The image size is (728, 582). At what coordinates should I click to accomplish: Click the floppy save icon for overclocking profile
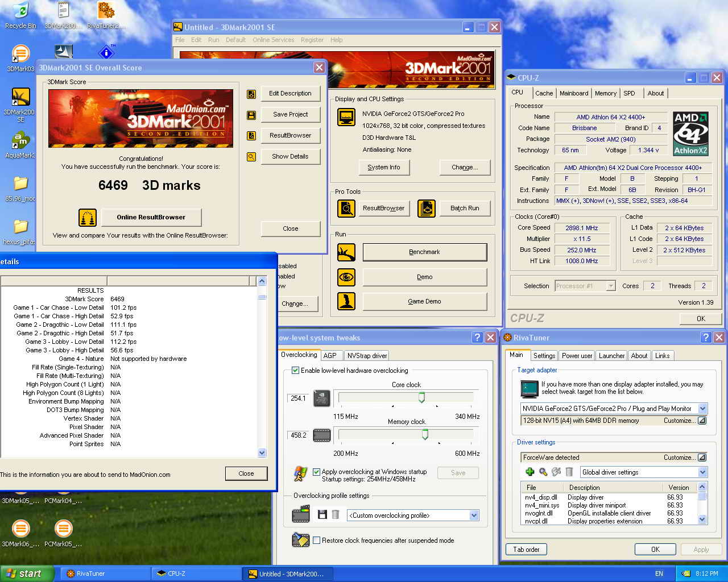point(322,514)
